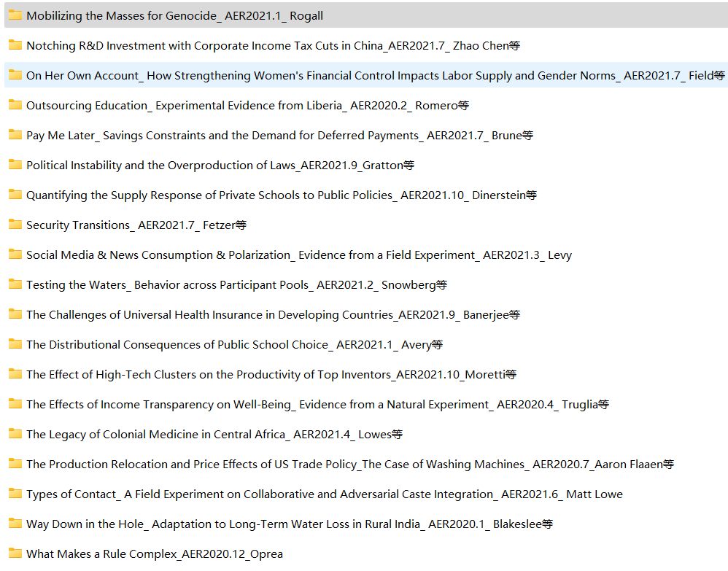
Task: Select Effects of Income Transparency folder name
Action: pyautogui.click(x=317, y=404)
